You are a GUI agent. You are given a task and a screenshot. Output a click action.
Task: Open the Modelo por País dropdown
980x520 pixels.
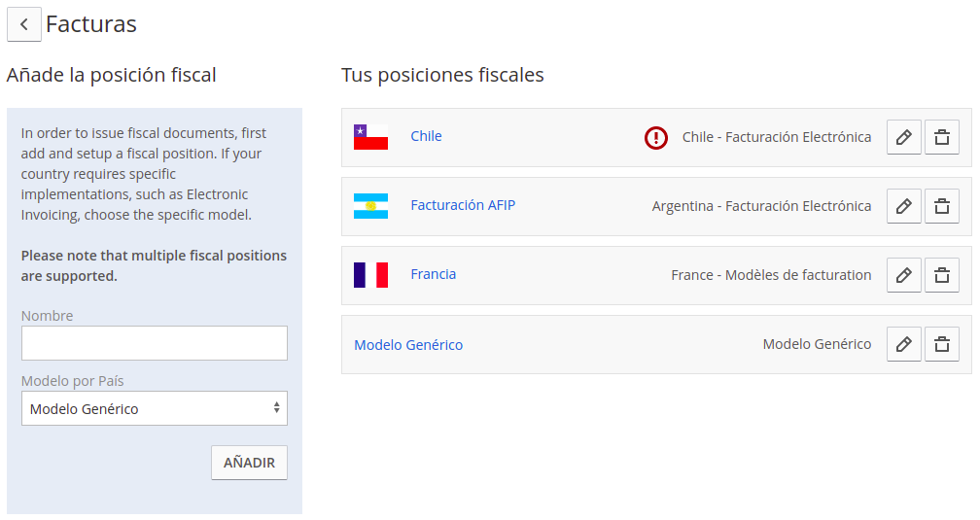(155, 408)
